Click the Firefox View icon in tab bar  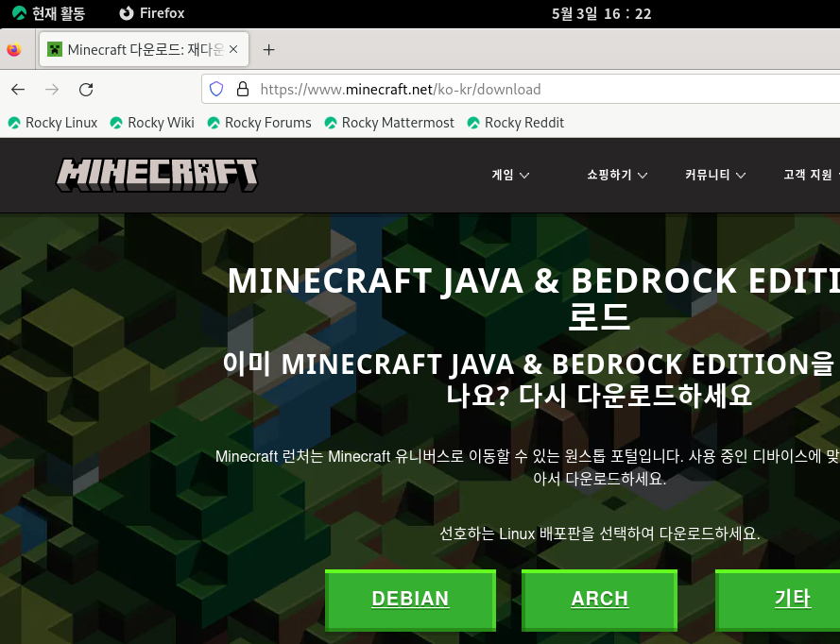[14, 50]
